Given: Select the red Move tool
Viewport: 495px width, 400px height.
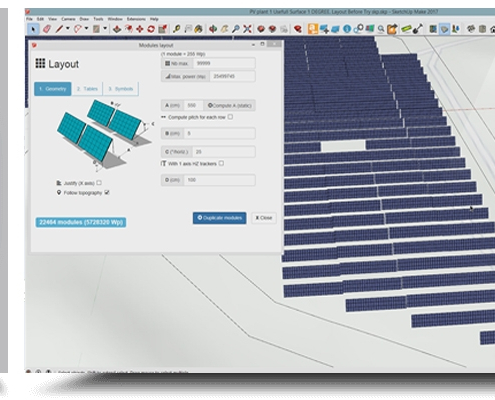Looking at the screenshot, I should [140, 29].
